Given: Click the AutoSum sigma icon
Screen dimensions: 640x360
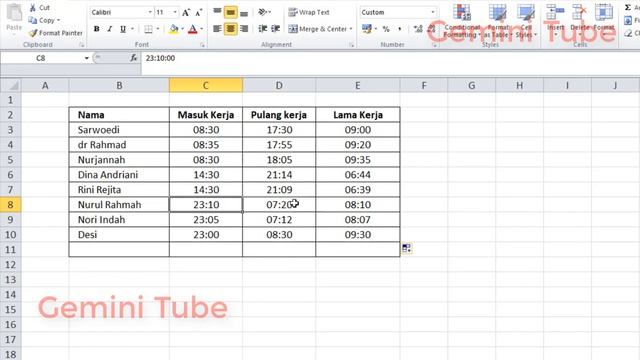Looking at the screenshot, I should tap(628, 7).
